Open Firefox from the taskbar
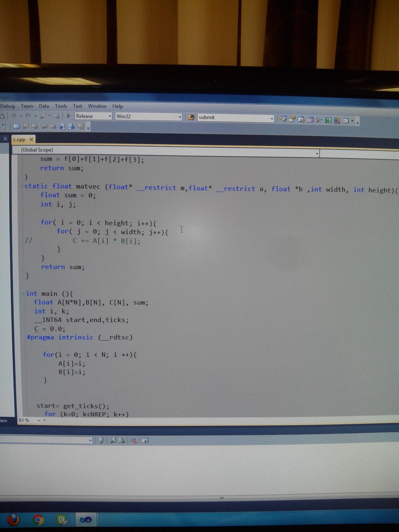Screen dimensions: 399x532 point(13,519)
